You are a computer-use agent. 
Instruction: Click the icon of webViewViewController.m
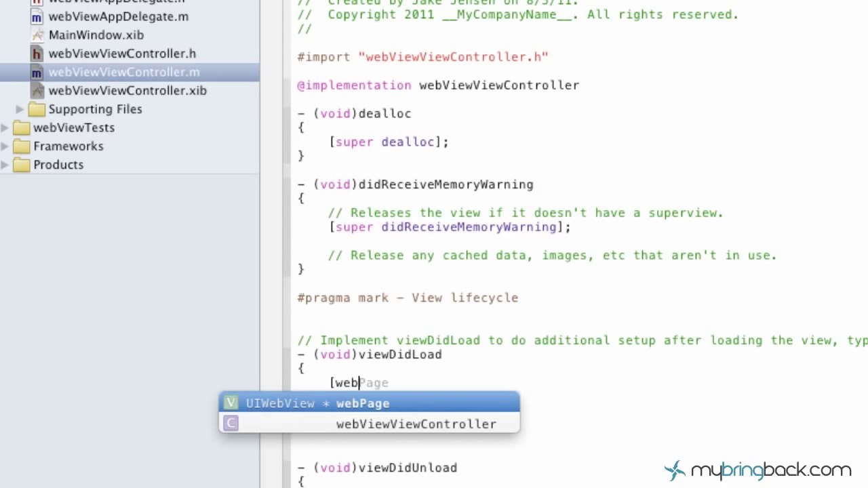(37, 73)
